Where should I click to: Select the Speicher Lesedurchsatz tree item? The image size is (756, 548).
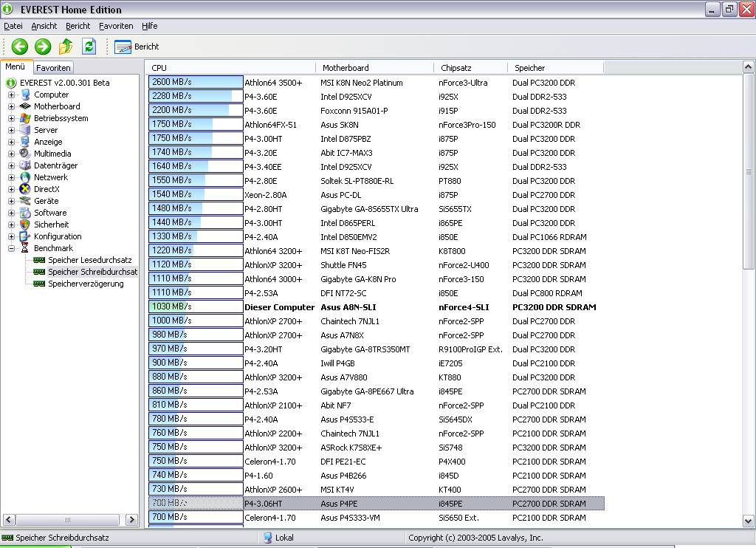click(x=89, y=260)
